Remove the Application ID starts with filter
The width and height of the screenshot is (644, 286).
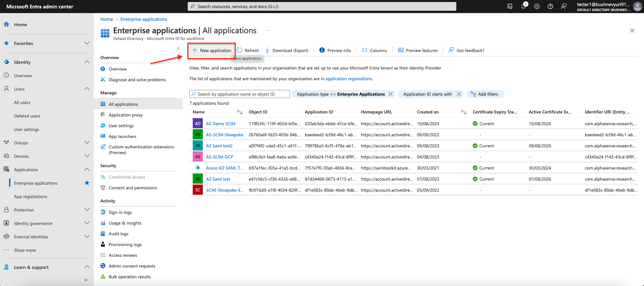[459, 94]
